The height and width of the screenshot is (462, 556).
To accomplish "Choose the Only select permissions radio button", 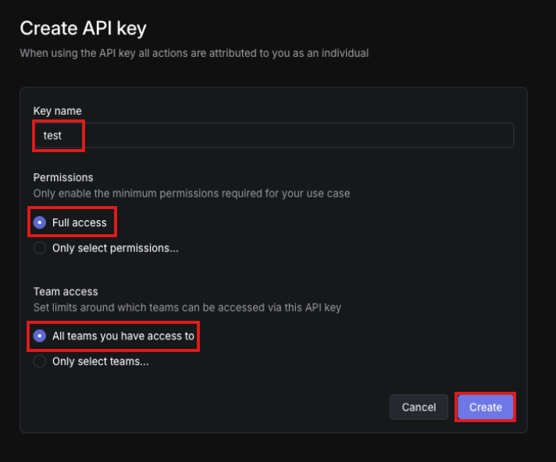I will click(40, 248).
